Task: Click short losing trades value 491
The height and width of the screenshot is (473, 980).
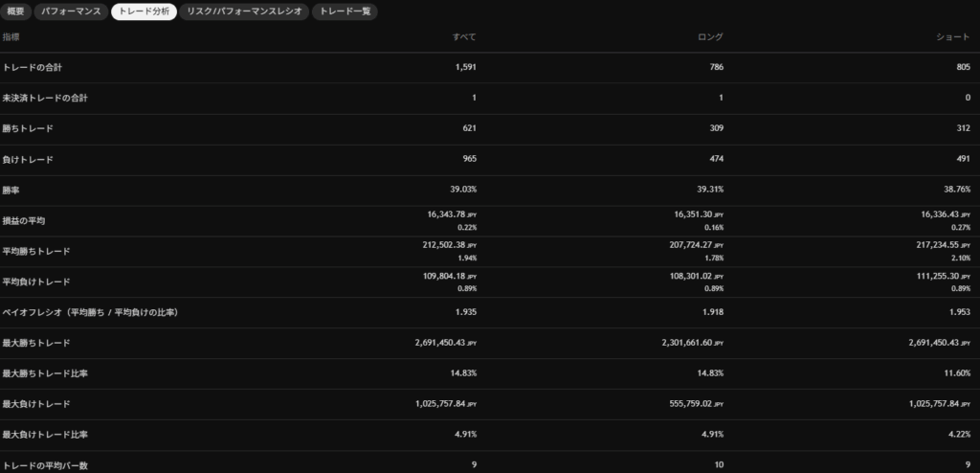Action: click(x=963, y=159)
